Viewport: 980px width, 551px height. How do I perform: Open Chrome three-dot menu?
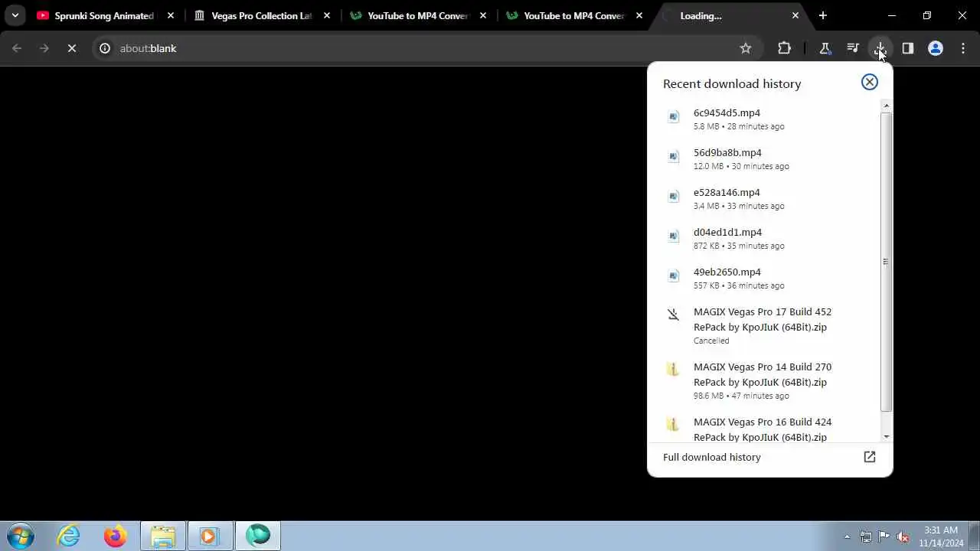pyautogui.click(x=963, y=48)
